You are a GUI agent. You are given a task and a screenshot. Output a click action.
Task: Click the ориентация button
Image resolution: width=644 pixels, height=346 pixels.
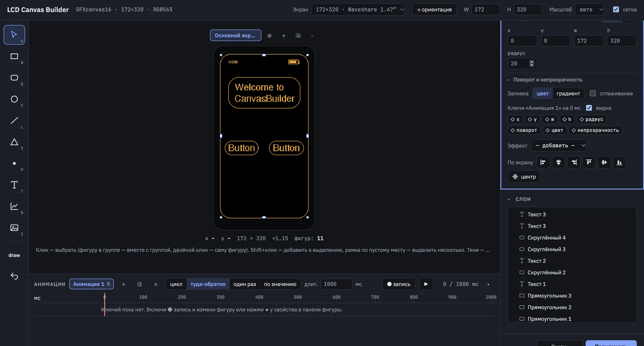pos(434,9)
